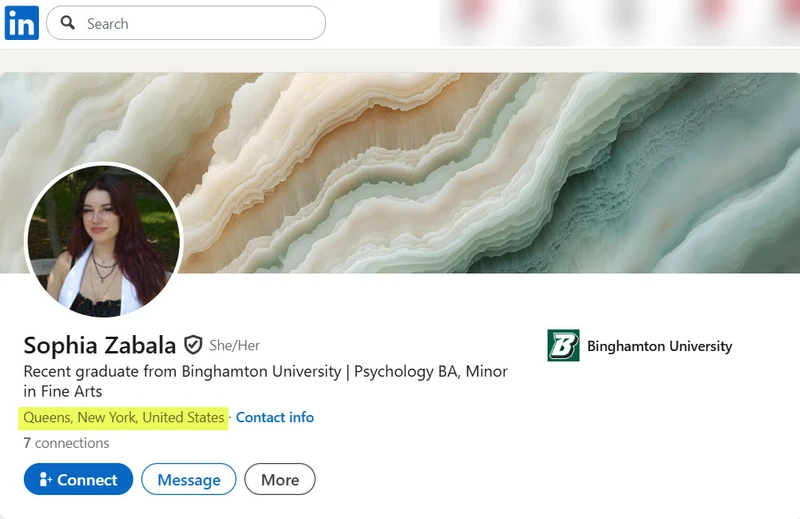Open the Contact info link
Viewport: 800px width, 519px height.
click(274, 417)
